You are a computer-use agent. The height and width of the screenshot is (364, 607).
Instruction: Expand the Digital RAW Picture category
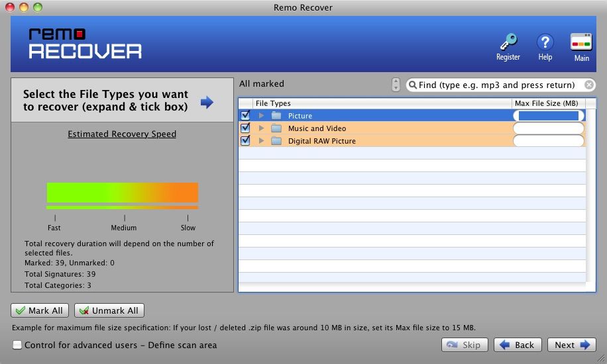(x=261, y=141)
